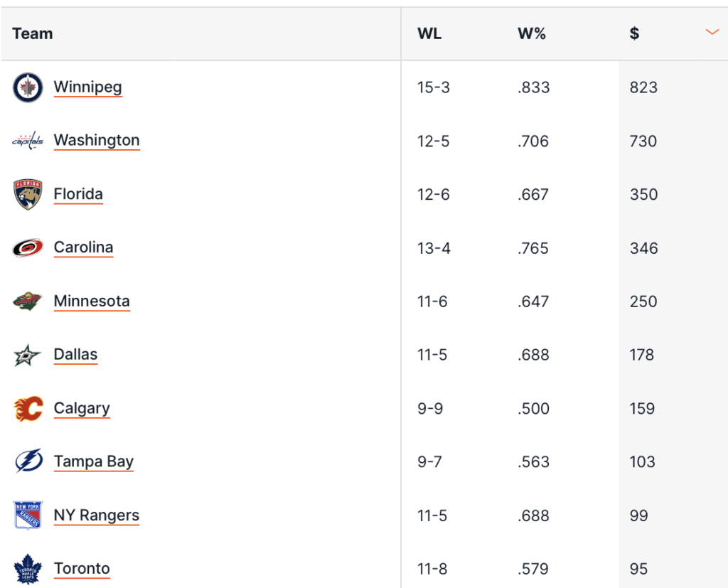Viewport: 728px width, 588px height.
Task: Click the Carolina Hurricanes logo
Action: pos(28,247)
